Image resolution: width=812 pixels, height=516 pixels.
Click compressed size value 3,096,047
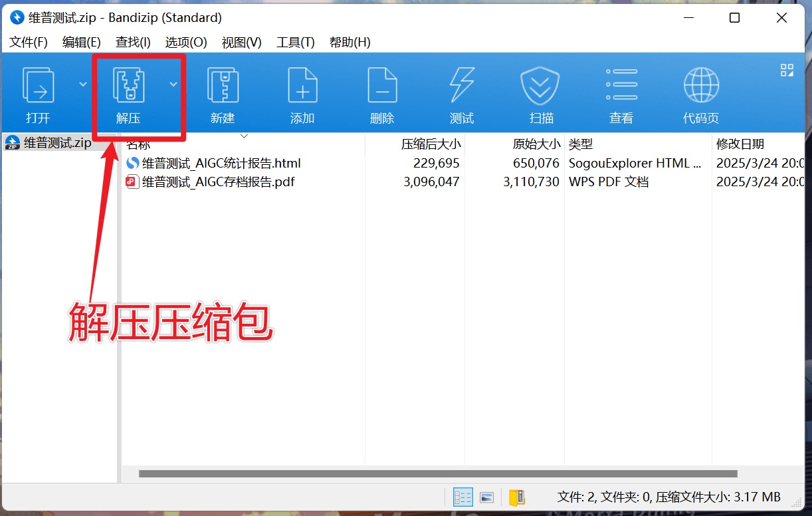pos(431,182)
